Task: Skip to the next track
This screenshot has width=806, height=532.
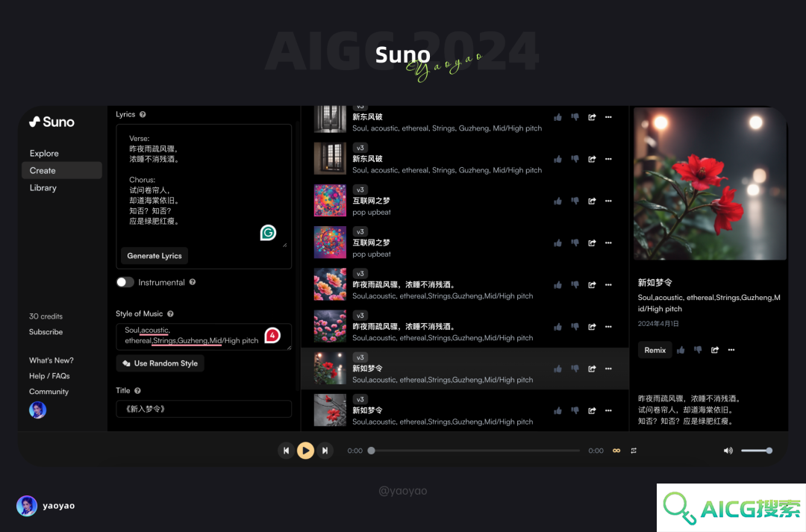Action: click(325, 451)
